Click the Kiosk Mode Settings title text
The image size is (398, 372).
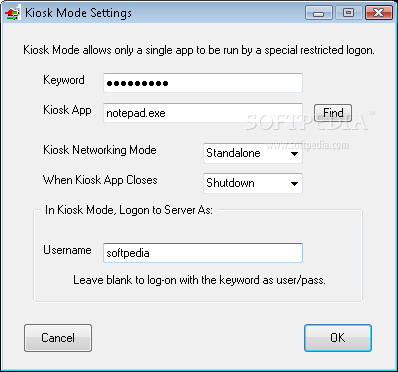click(x=78, y=13)
